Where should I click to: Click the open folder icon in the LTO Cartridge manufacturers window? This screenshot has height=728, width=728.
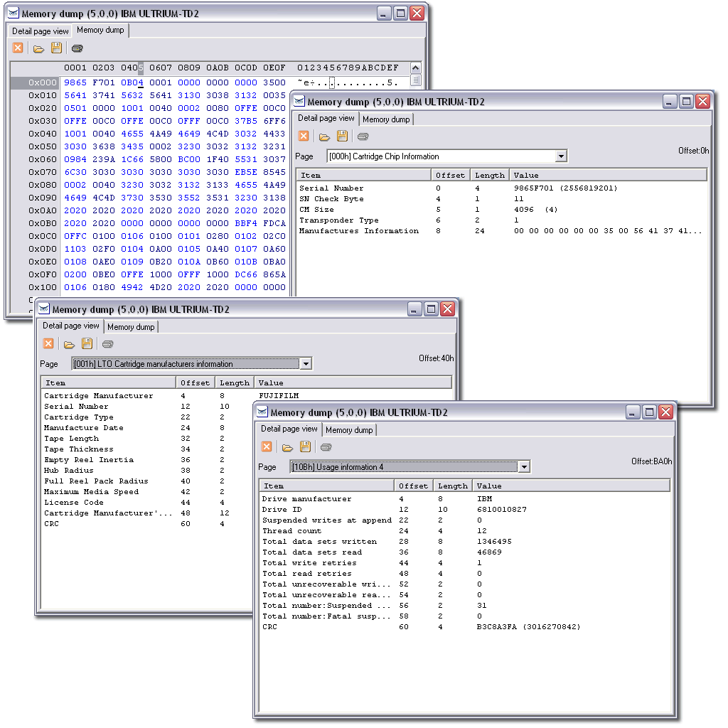(69, 344)
